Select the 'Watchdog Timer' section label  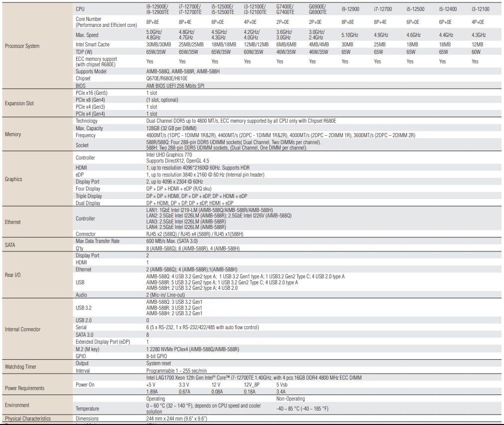click(x=20, y=367)
